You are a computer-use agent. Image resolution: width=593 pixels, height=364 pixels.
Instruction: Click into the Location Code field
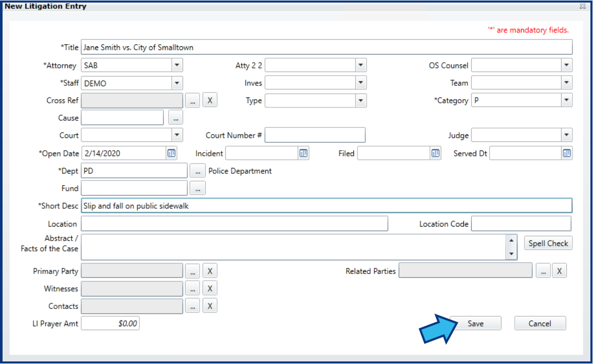pyautogui.click(x=521, y=224)
